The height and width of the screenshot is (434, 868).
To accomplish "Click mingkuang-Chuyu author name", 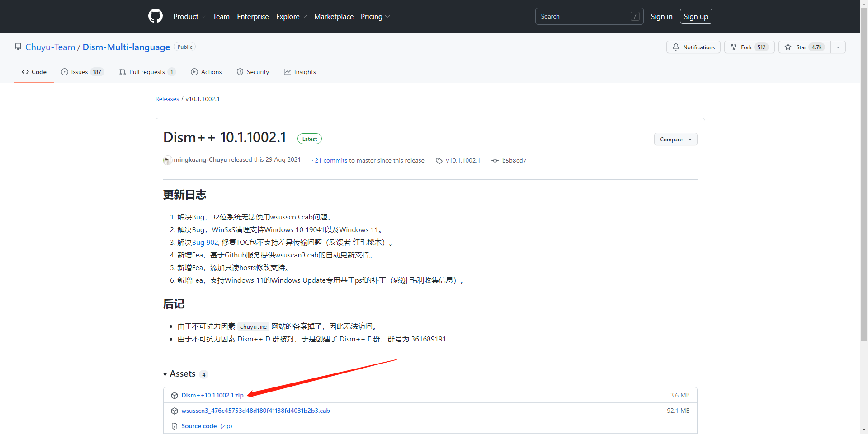I will [200, 159].
